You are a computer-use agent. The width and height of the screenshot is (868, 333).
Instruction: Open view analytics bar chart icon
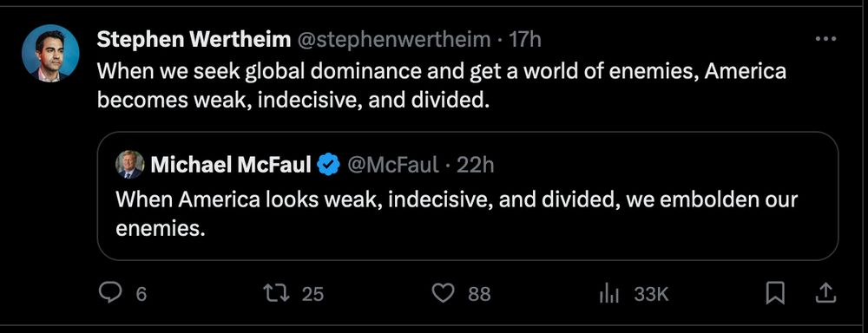[x=610, y=294]
